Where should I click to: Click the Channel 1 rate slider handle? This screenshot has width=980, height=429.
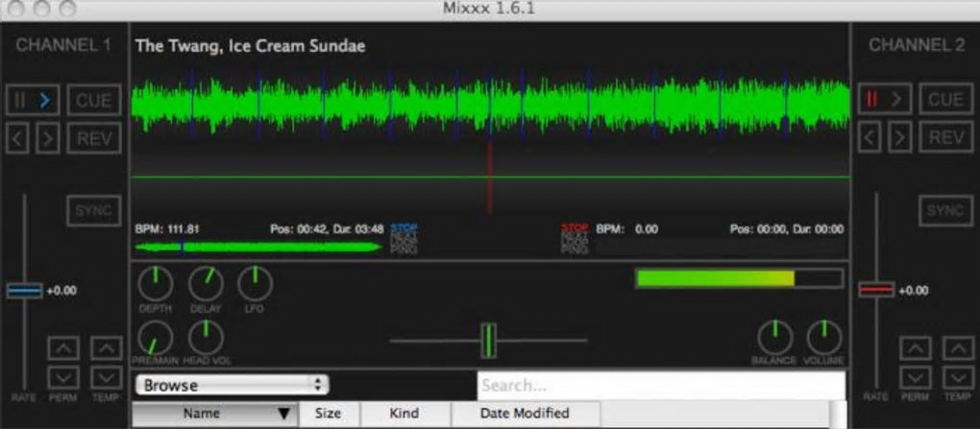(24, 291)
